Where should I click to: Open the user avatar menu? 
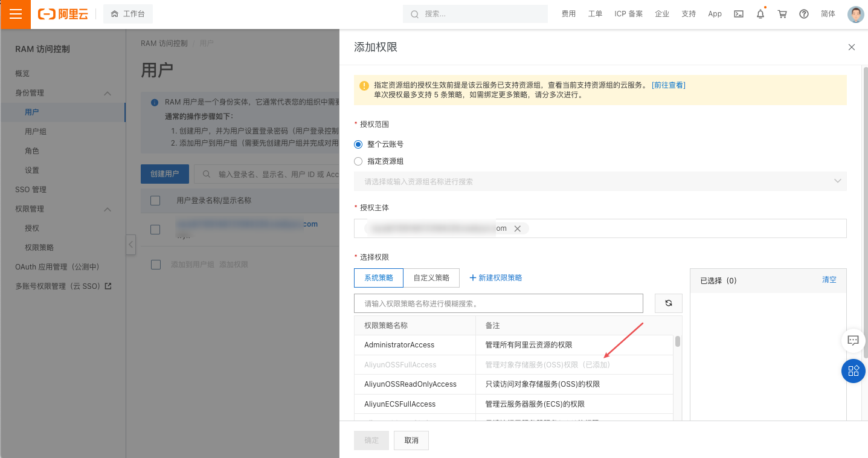(855, 14)
